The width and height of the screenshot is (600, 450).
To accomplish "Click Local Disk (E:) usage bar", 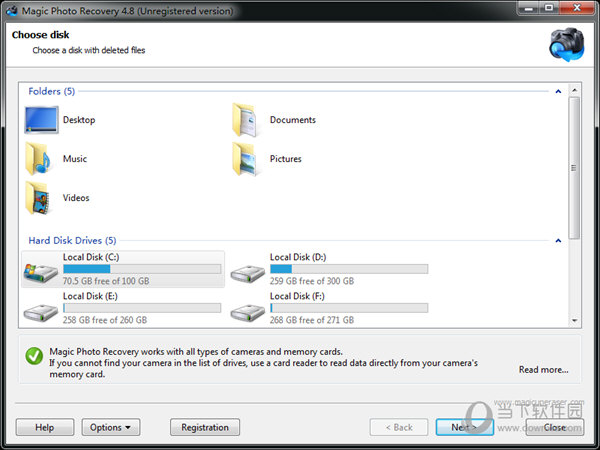I will coord(142,308).
